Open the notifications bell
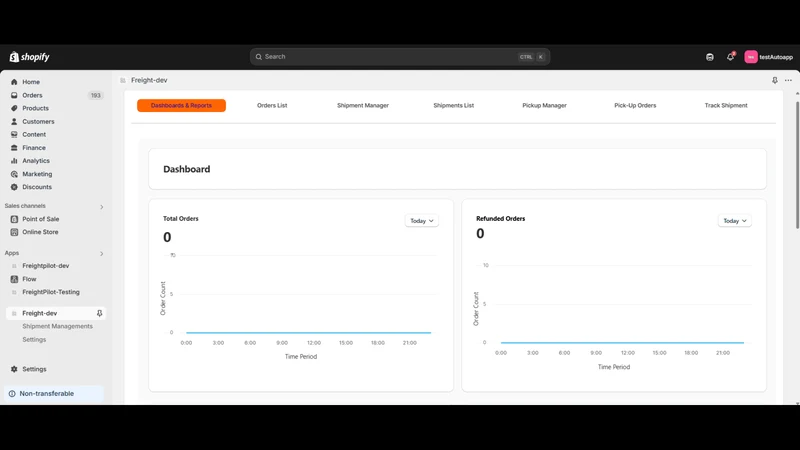 click(730, 57)
